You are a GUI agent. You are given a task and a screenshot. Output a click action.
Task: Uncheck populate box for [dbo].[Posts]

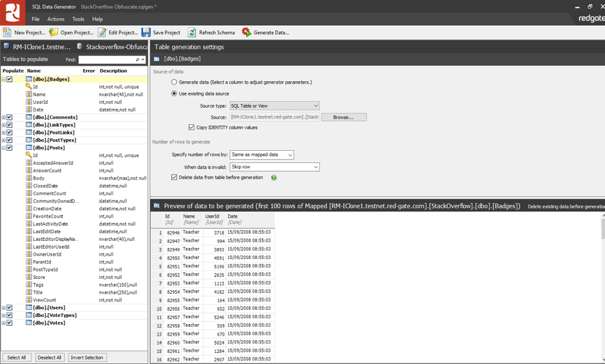pyautogui.click(x=9, y=148)
